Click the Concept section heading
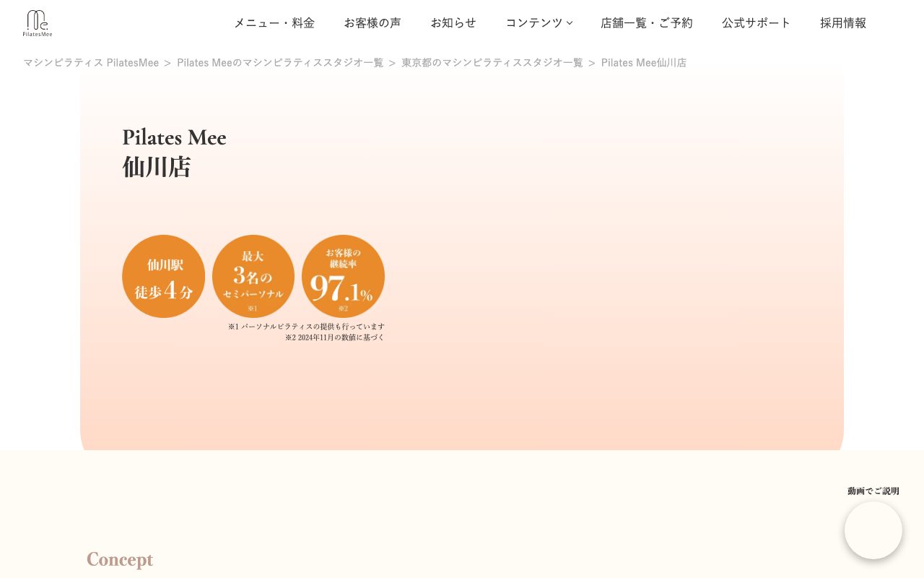The image size is (924, 578). coord(120,559)
